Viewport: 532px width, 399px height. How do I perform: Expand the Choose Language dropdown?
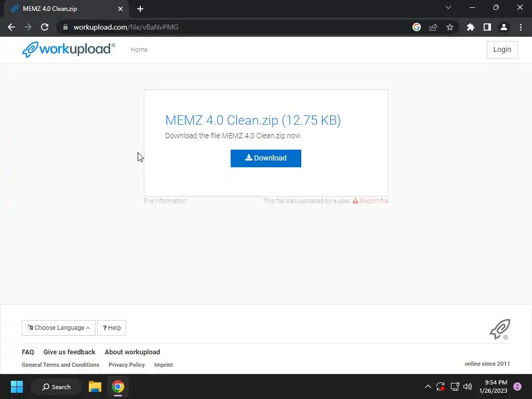pos(59,328)
